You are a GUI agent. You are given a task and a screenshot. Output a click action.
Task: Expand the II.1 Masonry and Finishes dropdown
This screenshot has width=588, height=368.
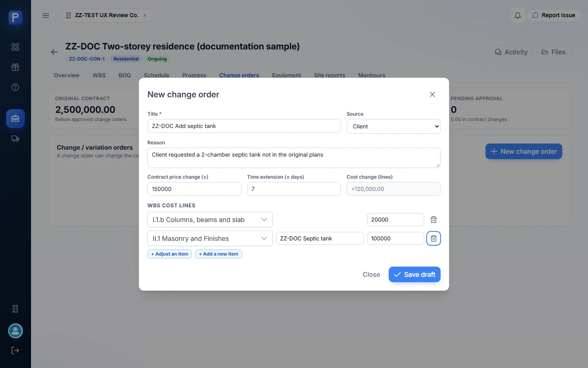(210, 238)
